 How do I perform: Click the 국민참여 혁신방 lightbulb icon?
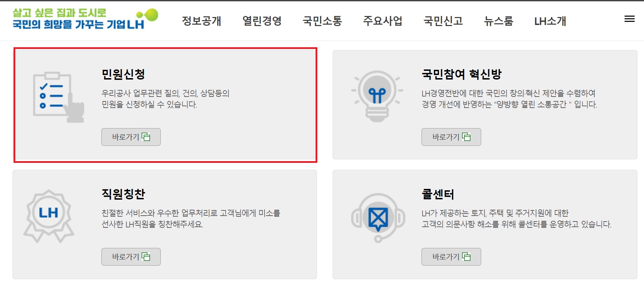point(377,96)
